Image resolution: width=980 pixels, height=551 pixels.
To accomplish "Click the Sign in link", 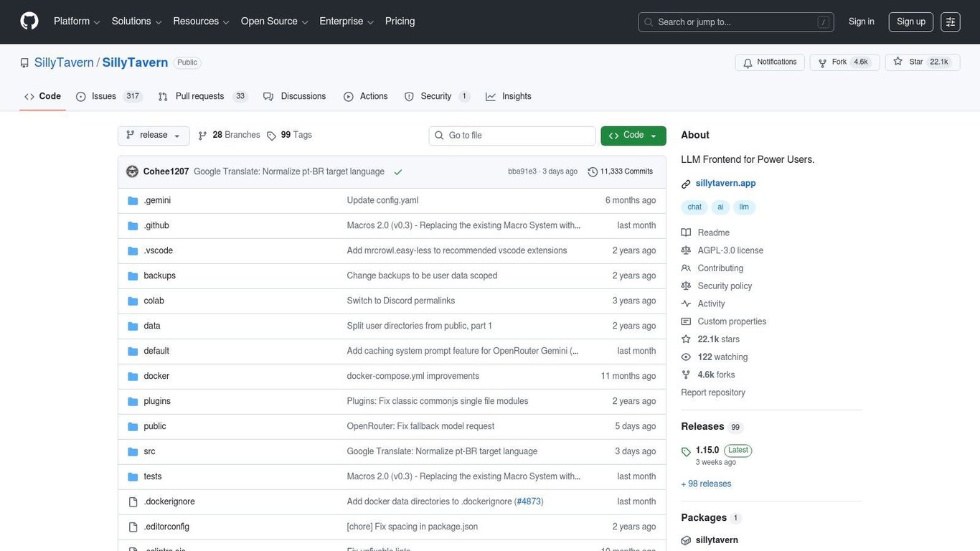I will (x=861, y=22).
